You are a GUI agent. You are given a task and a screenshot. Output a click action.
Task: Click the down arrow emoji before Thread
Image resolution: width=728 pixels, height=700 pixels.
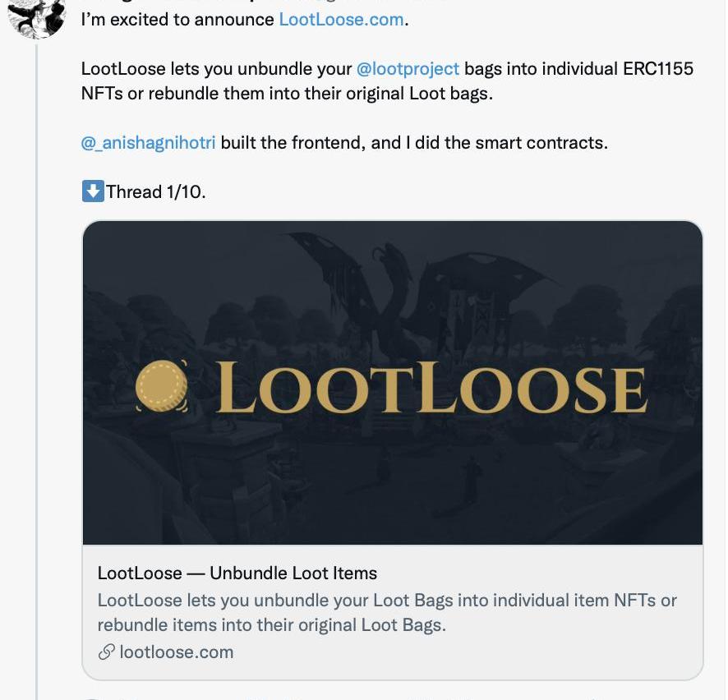(93, 191)
